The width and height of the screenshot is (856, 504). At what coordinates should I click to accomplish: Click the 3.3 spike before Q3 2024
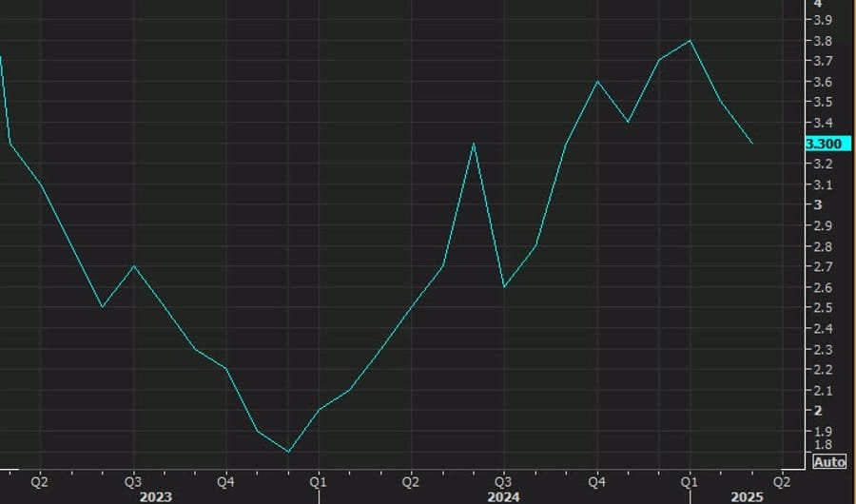click(474, 144)
